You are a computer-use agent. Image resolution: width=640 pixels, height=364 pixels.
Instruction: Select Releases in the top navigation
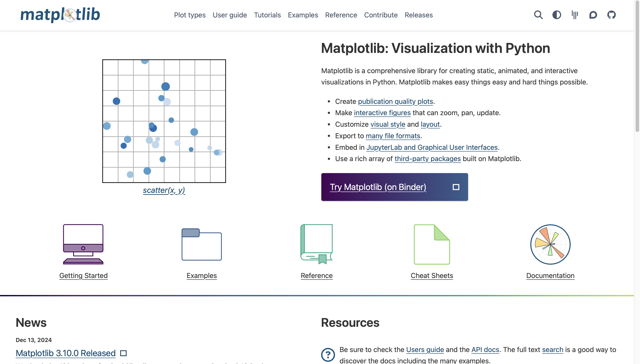418,15
